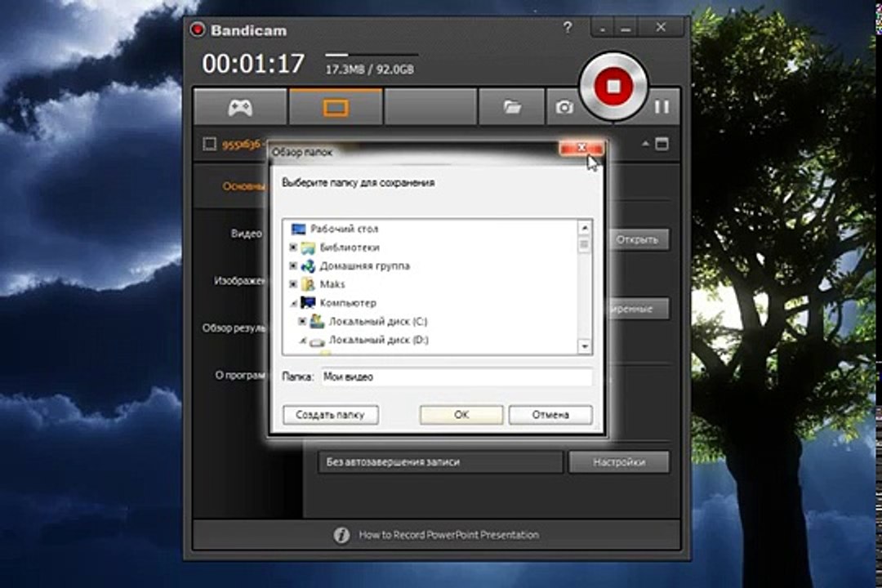
Task: Click the Домашняя группа network icon
Action: click(x=308, y=265)
